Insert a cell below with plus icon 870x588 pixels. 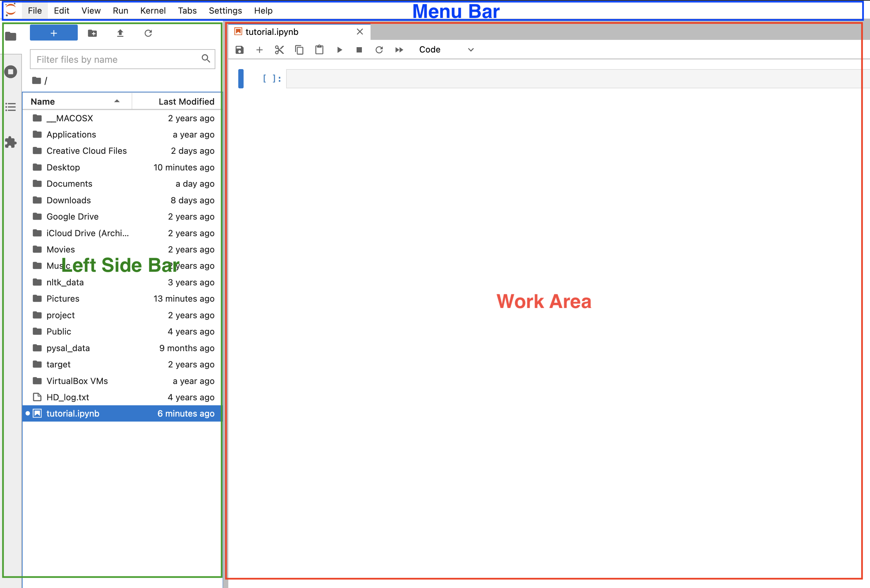tap(260, 50)
